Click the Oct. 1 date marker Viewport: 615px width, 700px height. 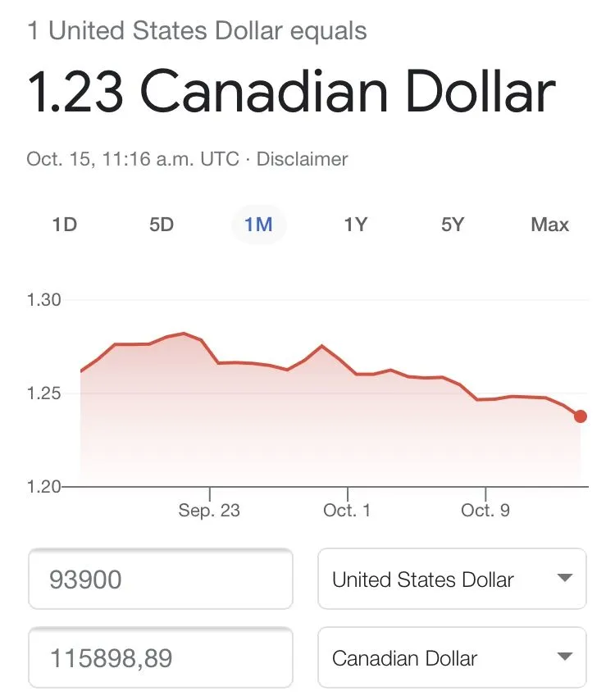tap(347, 511)
